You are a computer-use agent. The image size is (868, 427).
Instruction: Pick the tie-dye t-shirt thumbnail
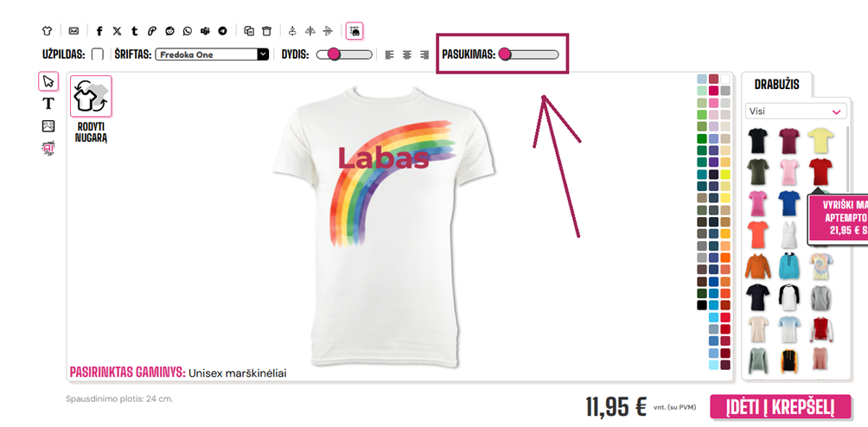[x=820, y=266]
